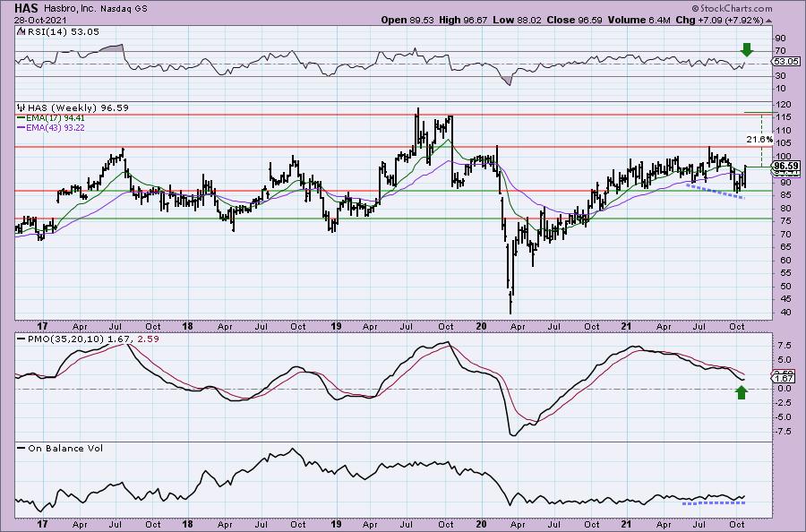
Task: Select the Low 88.02 value
Action: click(x=516, y=20)
